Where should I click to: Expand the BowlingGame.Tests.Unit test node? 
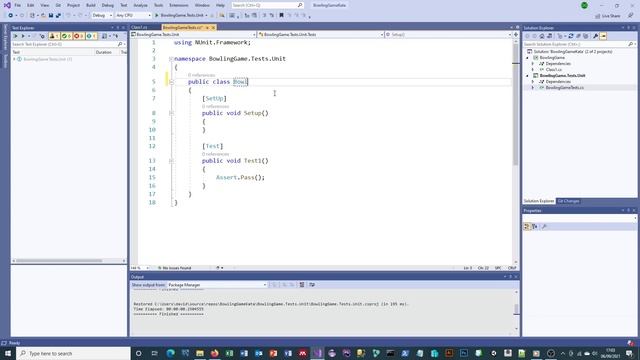point(14,59)
